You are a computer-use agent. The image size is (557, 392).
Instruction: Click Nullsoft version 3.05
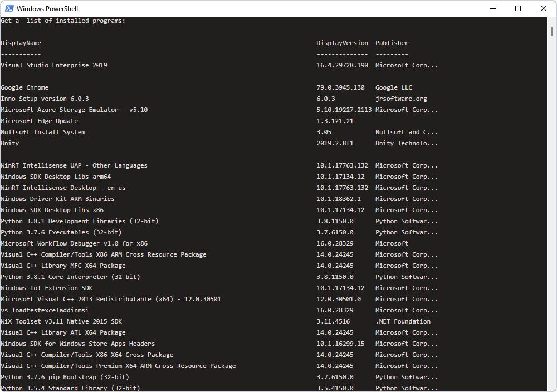(324, 132)
